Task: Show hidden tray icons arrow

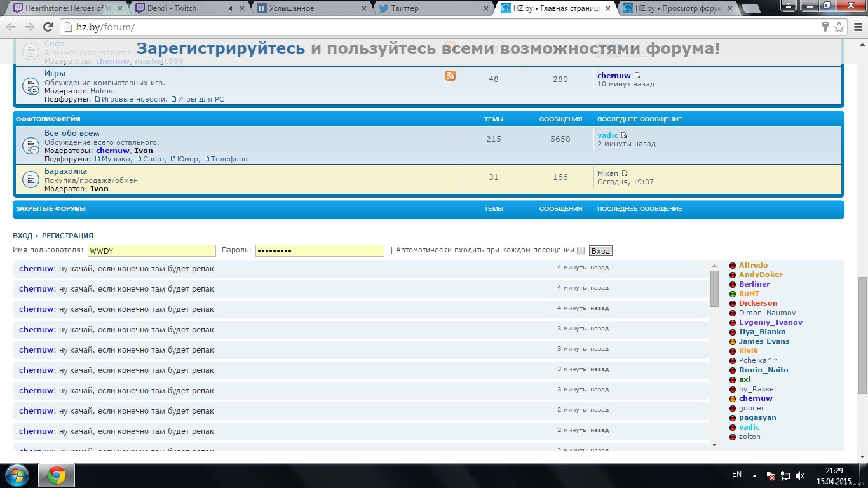Action: tap(756, 475)
